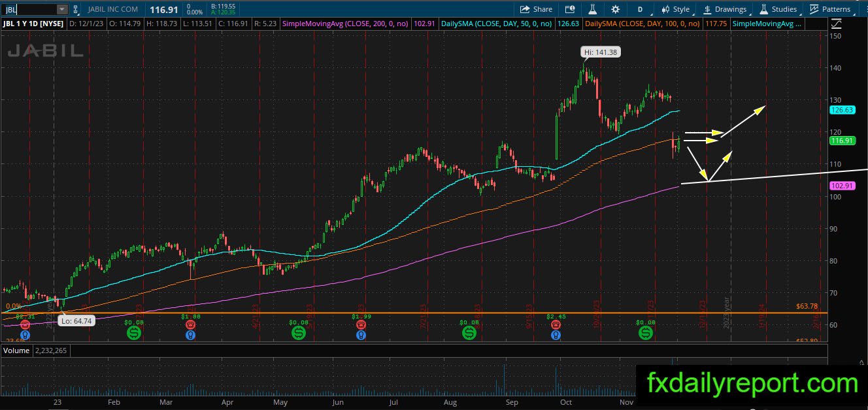
Task: Click the 102.91 magenta price axis label
Action: coord(843,186)
